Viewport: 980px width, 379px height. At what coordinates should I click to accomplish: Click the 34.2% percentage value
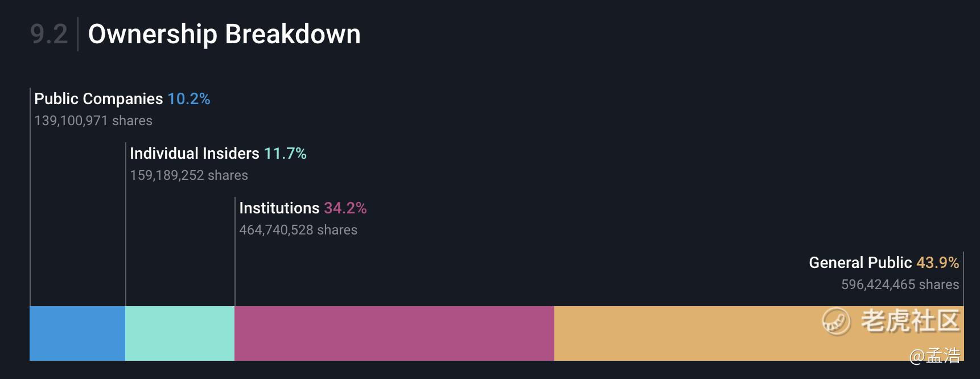(345, 208)
